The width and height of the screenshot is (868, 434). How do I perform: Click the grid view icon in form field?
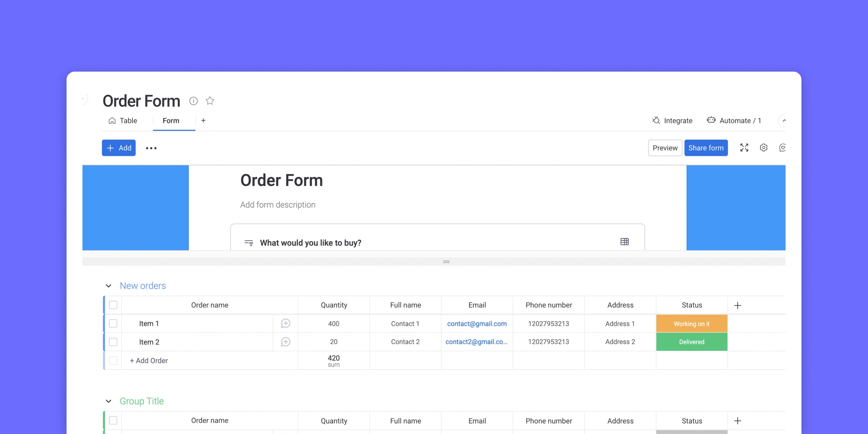(x=625, y=241)
